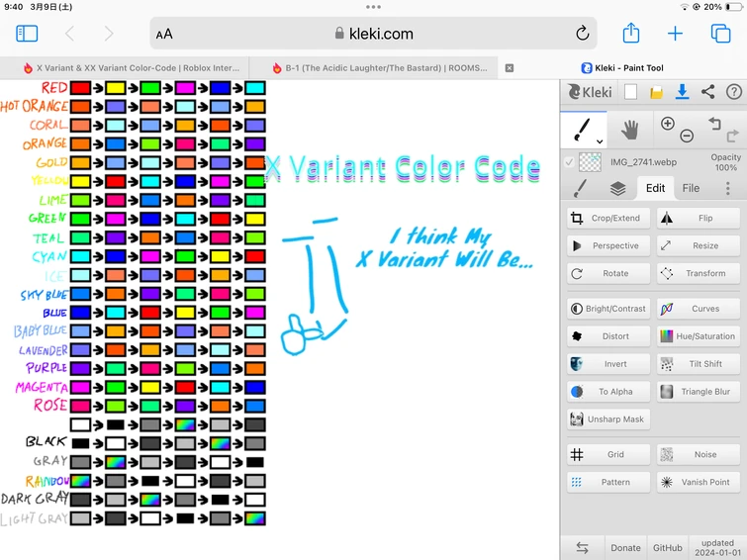Open the Tilt Shift filter
The image size is (747, 560).
point(699,364)
